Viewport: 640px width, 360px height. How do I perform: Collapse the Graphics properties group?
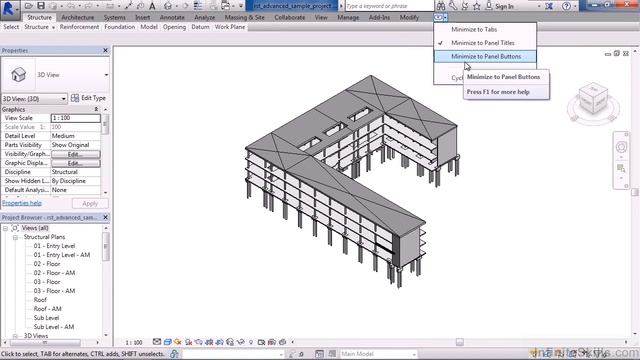coord(96,109)
